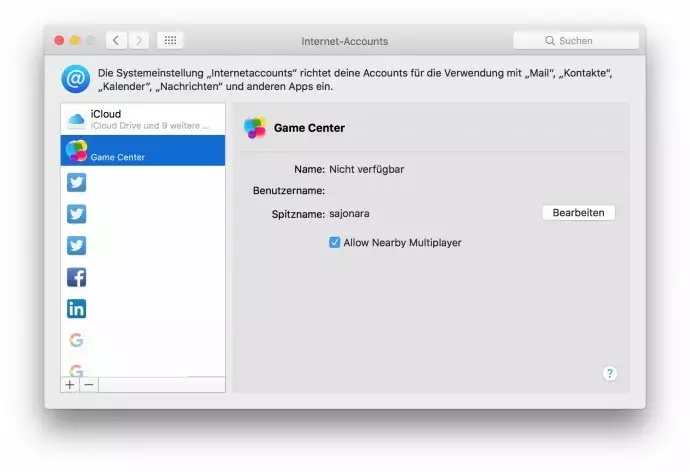This screenshot has width=690, height=472.
Task: Close the Internet-Accounts window
Action: point(59,41)
